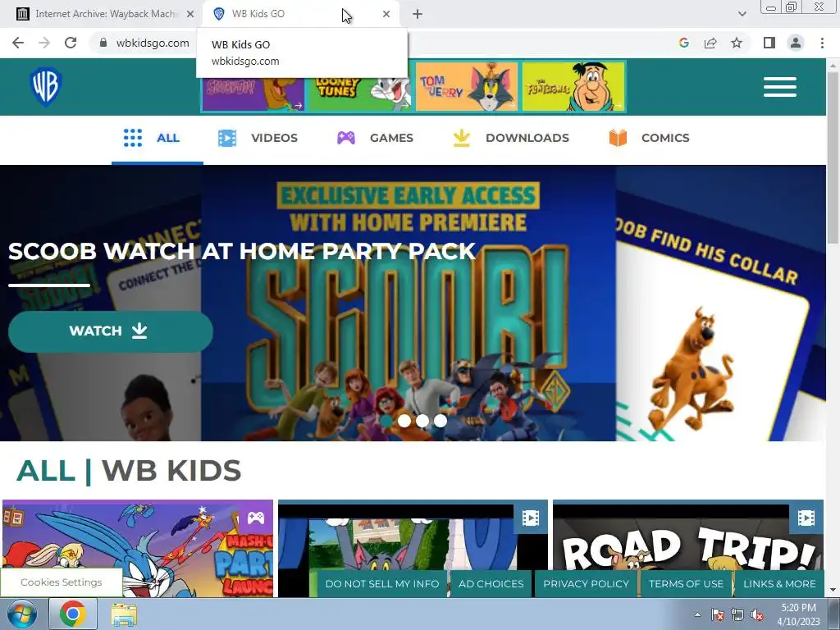The width and height of the screenshot is (840, 630).
Task: Switch to the GAMES tab
Action: tap(375, 138)
